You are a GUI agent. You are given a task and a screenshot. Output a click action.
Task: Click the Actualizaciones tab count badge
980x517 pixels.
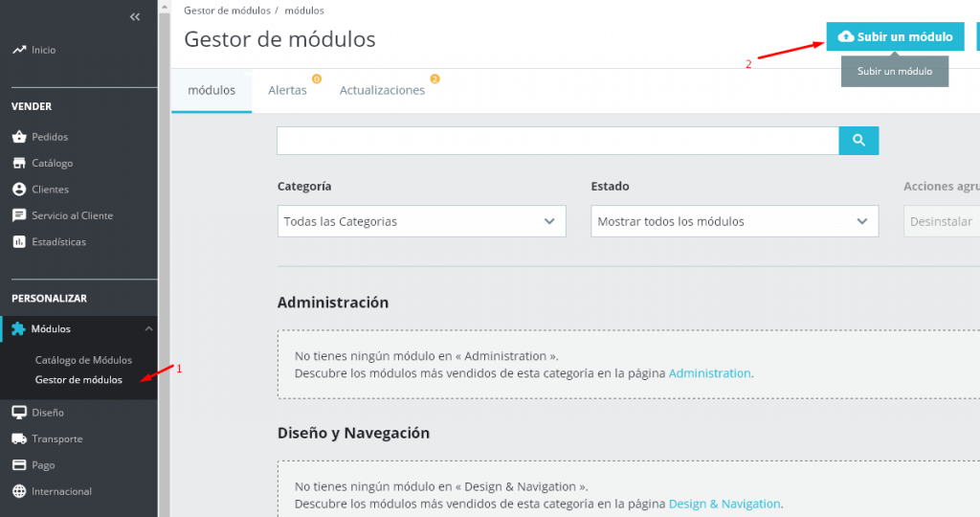435,79
